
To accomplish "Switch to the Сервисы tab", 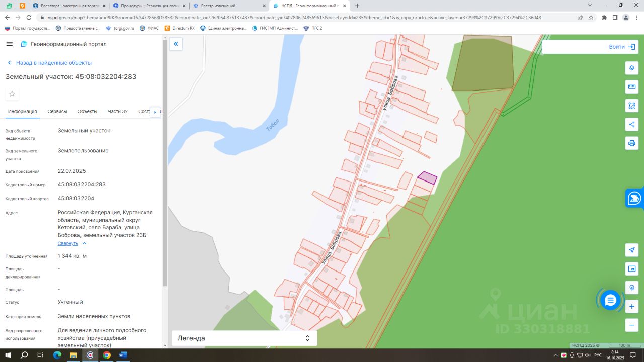I will 57,112.
